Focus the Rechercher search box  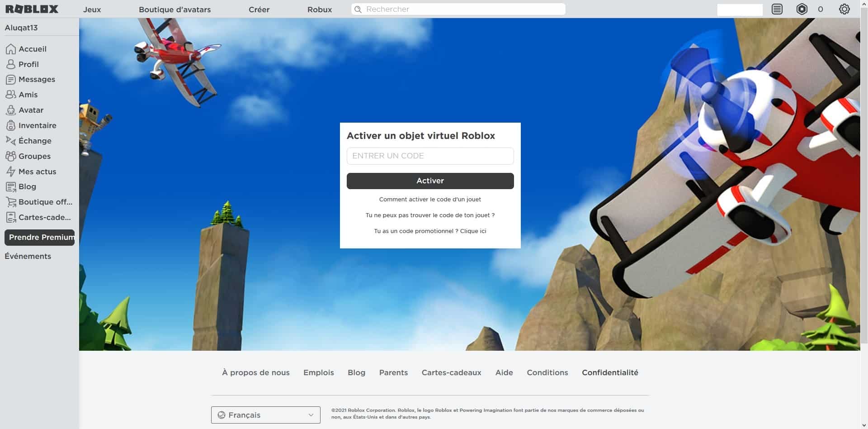pos(458,9)
